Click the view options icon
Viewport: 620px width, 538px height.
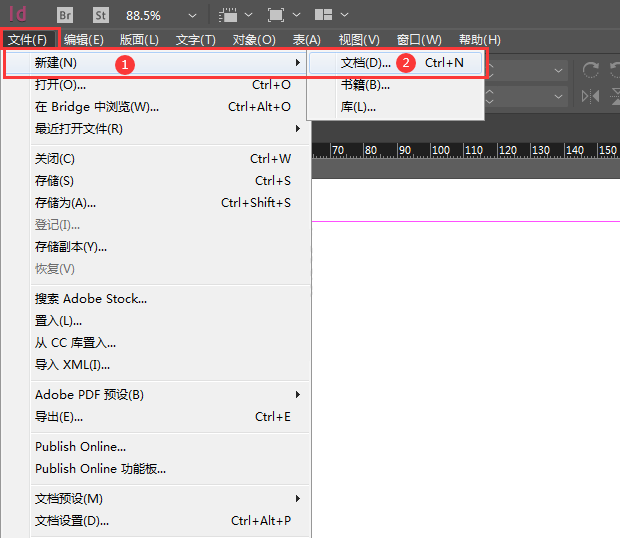tap(228, 15)
